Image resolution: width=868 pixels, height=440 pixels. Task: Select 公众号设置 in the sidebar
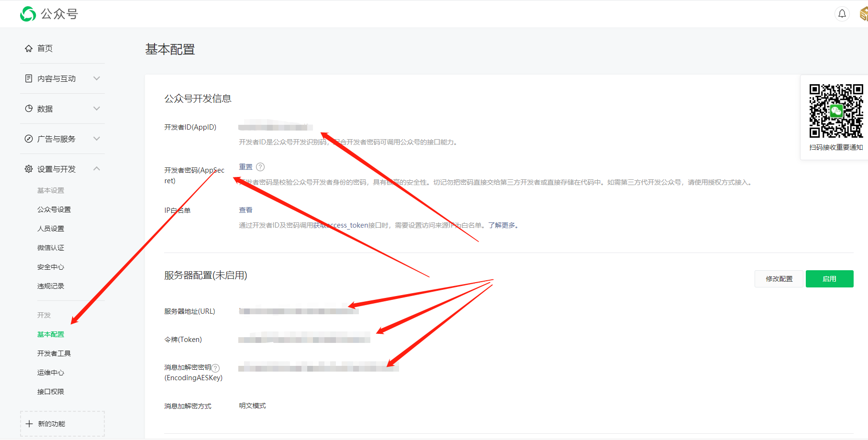tap(54, 209)
